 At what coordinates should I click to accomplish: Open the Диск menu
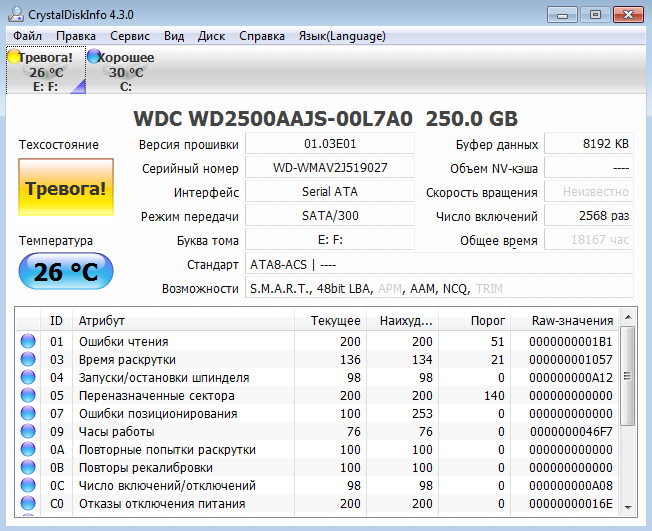211,36
